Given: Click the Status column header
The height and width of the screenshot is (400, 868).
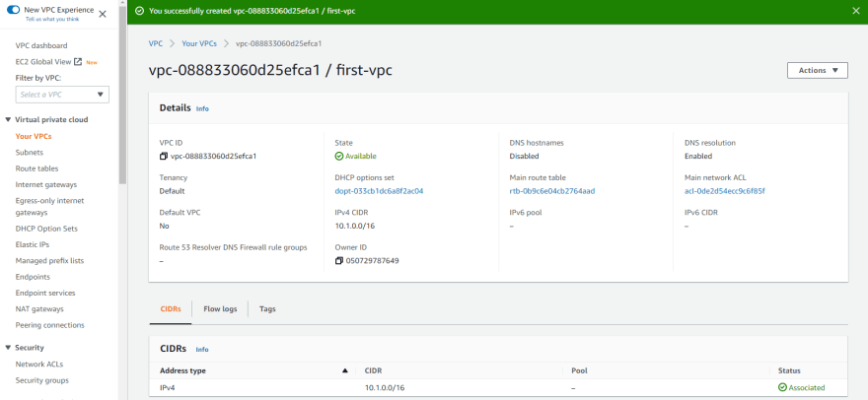Looking at the screenshot, I should pyautogui.click(x=789, y=370).
